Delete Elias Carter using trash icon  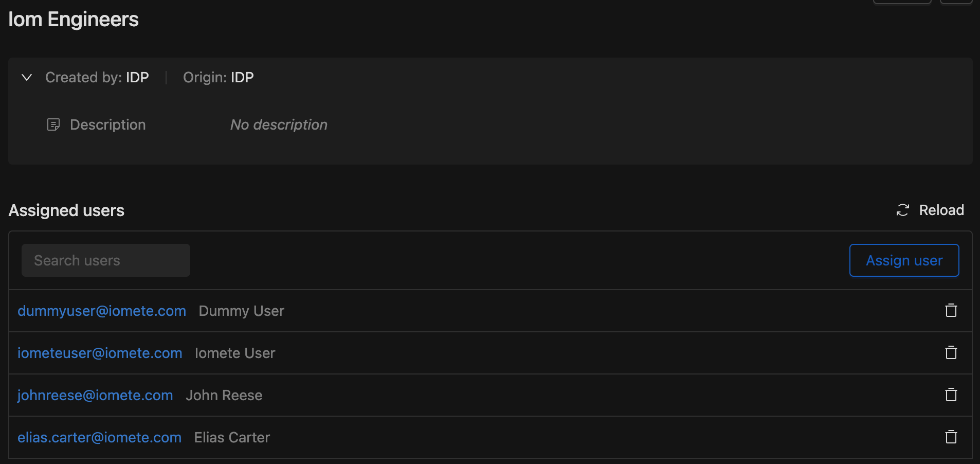(951, 437)
